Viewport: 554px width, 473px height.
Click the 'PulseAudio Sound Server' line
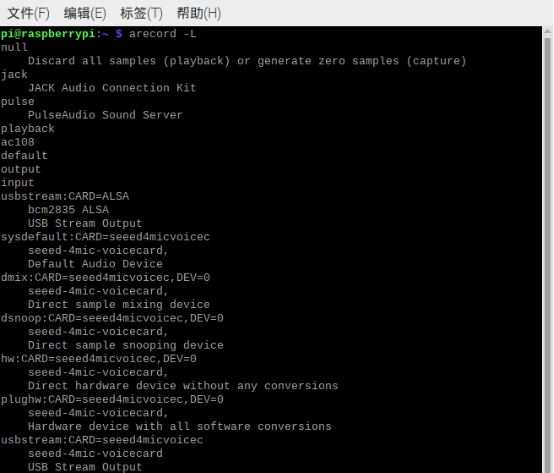pos(105,115)
